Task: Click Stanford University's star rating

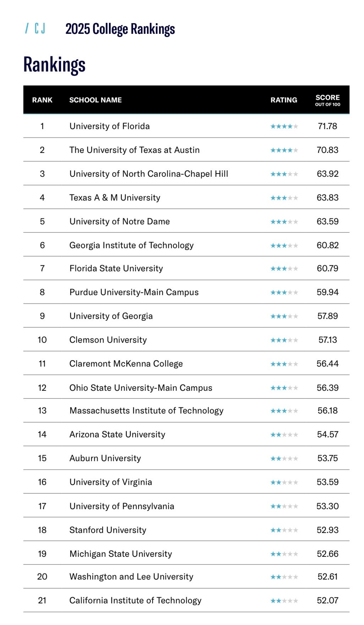Action: (x=284, y=530)
